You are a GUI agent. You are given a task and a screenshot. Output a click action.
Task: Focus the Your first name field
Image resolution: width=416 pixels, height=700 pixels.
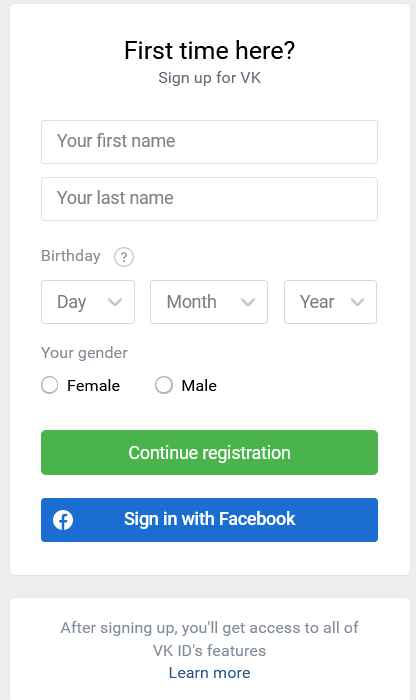click(209, 142)
